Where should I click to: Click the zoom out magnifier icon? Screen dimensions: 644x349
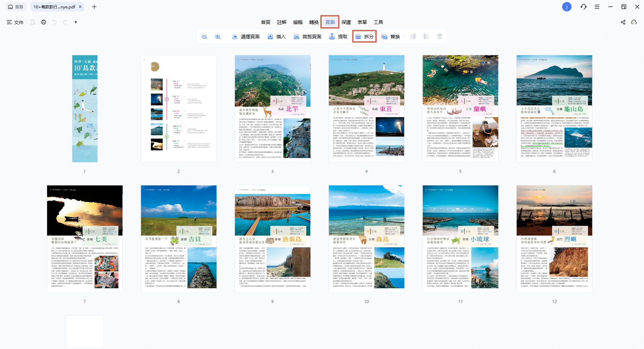pos(204,37)
